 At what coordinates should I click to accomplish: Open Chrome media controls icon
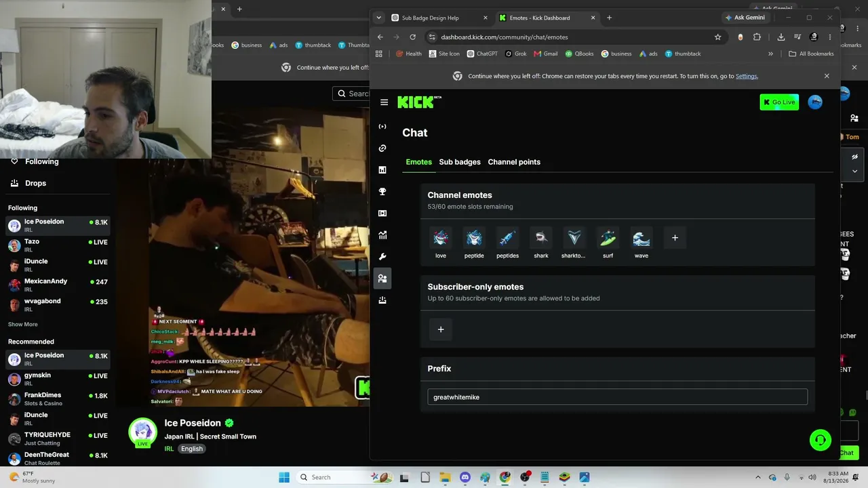coord(797,37)
